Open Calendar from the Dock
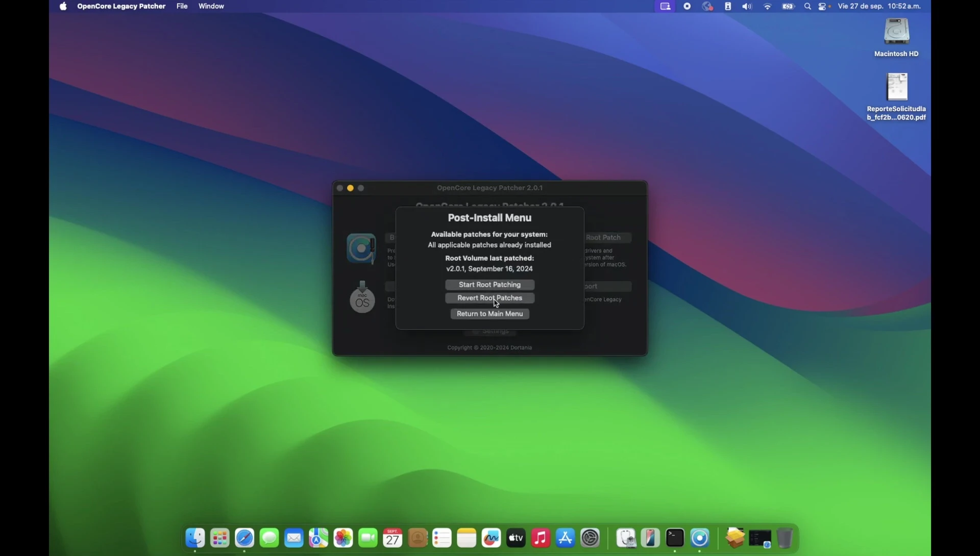The width and height of the screenshot is (980, 556). (393, 538)
